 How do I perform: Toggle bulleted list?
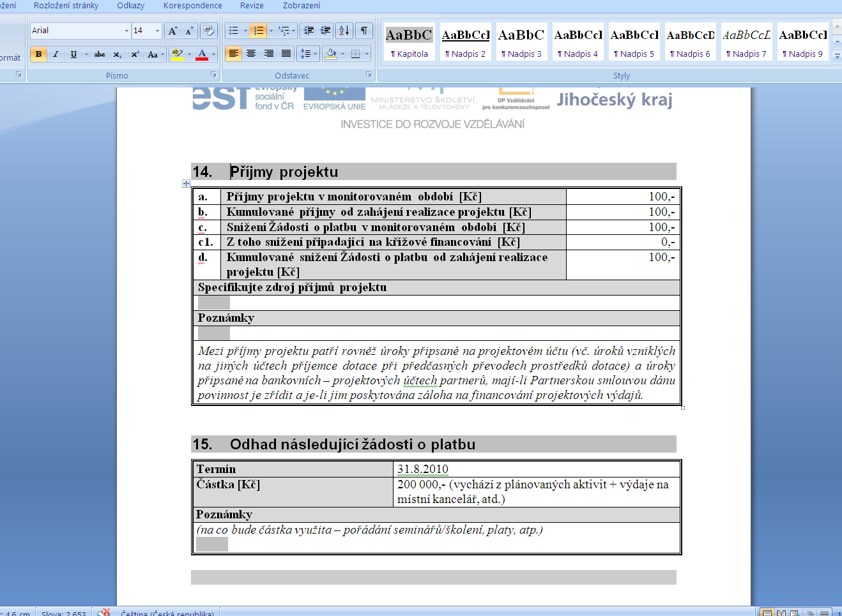click(234, 31)
